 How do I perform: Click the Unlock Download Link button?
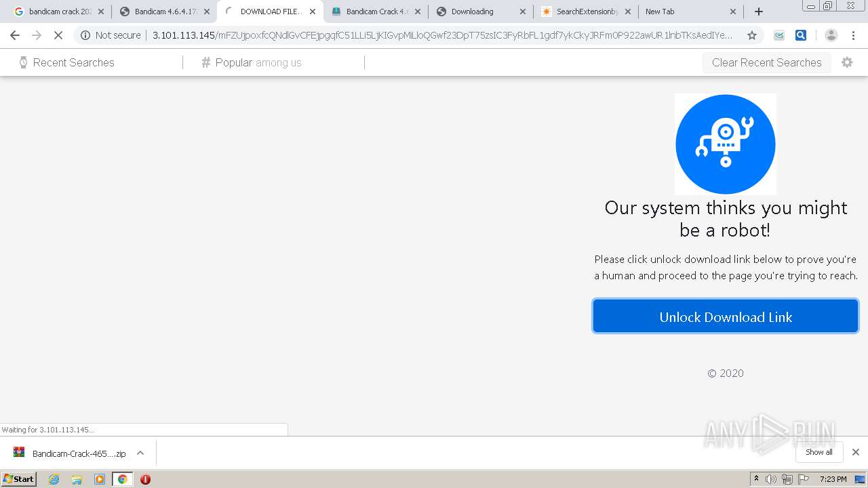726,317
